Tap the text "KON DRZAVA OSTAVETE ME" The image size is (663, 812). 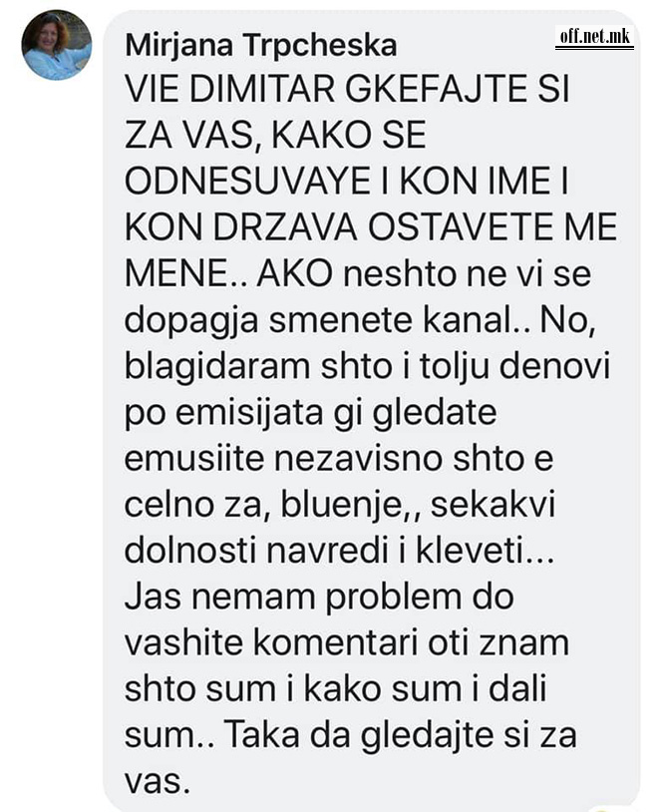pyautogui.click(x=371, y=226)
